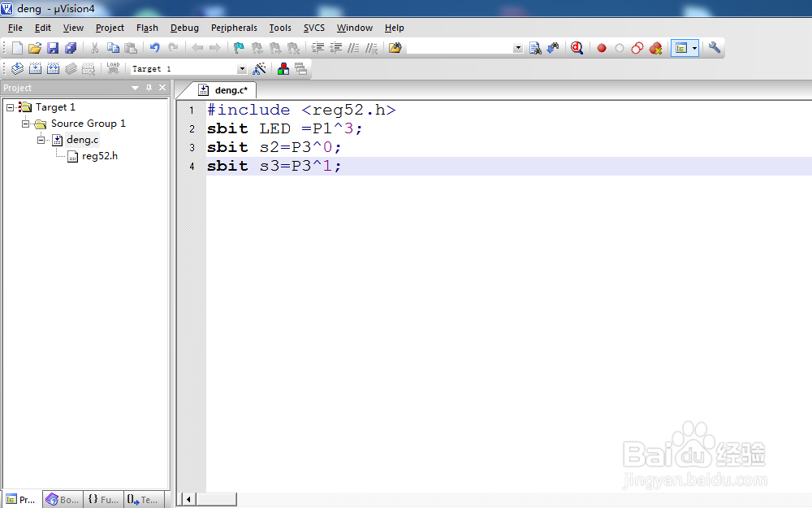The height and width of the screenshot is (508, 812).
Task: Collapse the deng.c tree node
Action: coord(41,140)
